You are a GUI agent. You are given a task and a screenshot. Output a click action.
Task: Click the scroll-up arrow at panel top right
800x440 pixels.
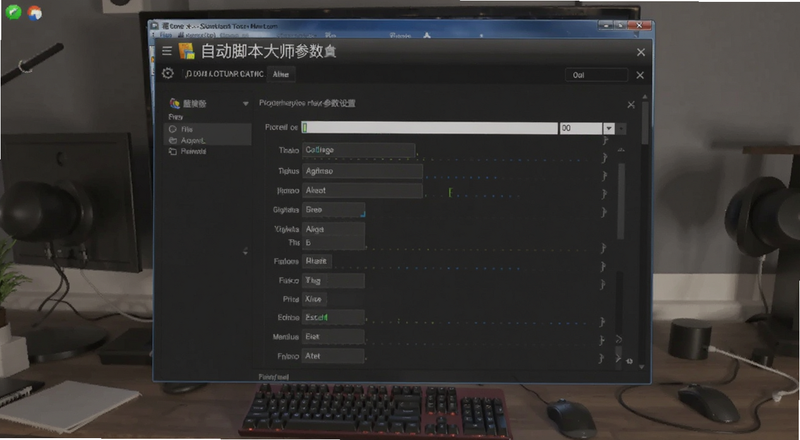[x=644, y=96]
